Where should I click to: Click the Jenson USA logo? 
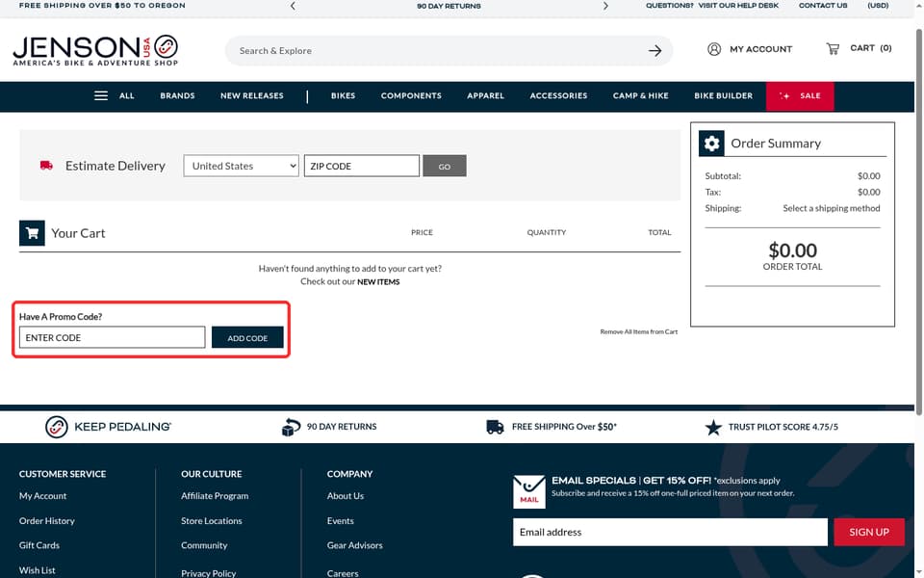pyautogui.click(x=95, y=50)
